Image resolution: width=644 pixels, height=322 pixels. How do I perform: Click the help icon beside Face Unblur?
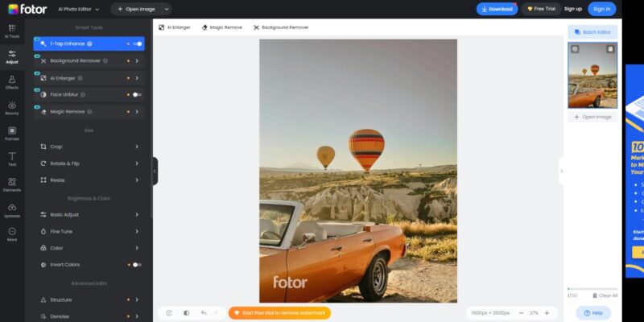[83, 94]
